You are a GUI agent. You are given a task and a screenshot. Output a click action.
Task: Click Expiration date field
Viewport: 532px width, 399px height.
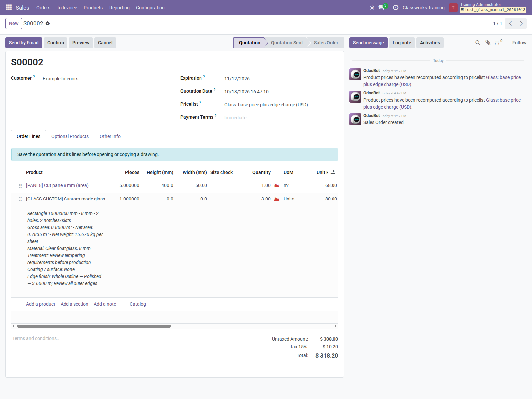point(281,79)
